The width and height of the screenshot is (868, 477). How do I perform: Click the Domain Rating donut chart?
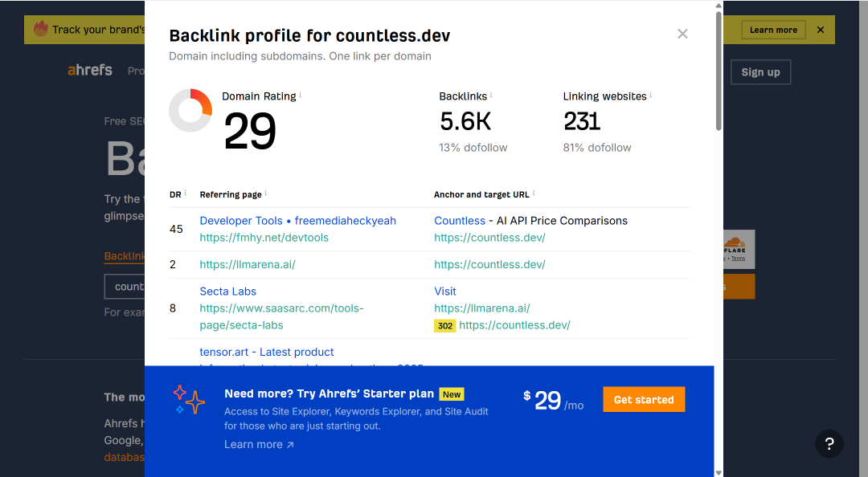(190, 110)
